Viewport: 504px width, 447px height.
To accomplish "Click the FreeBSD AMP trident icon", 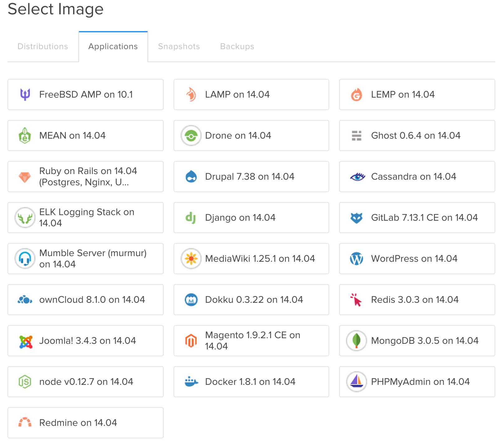I will [25, 94].
